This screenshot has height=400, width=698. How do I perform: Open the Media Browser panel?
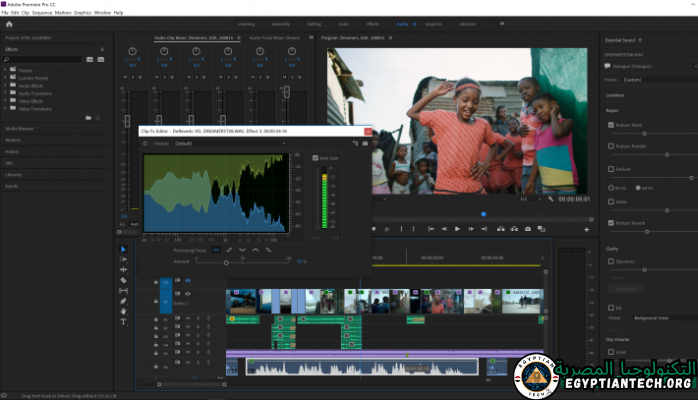20,129
